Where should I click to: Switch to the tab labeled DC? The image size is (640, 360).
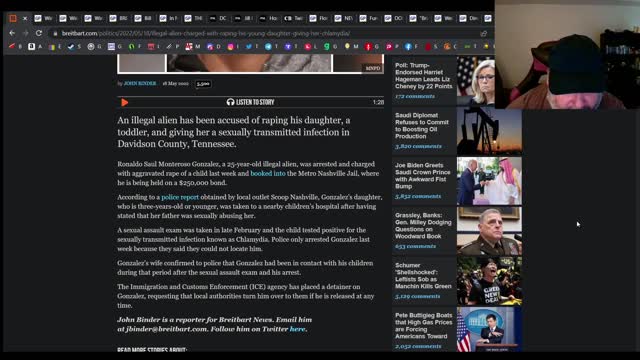tap(218, 18)
